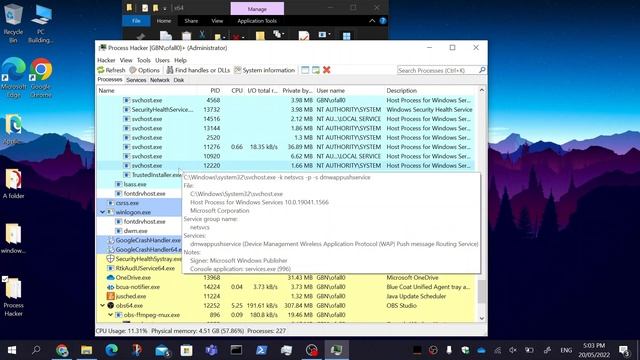Focus the Search Processes input field
Image resolution: width=640 pixels, height=360 pixels.
(438, 70)
